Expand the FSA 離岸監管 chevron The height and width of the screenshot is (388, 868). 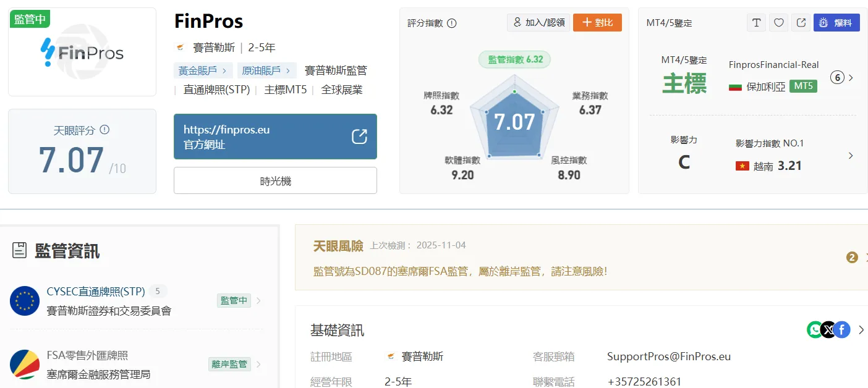coord(258,365)
